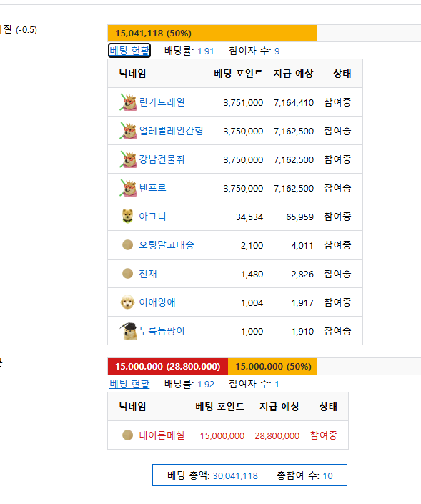This screenshot has height=504, width=421.
Task: Click 참여중 status in 린가드레일 row
Action: tap(337, 102)
